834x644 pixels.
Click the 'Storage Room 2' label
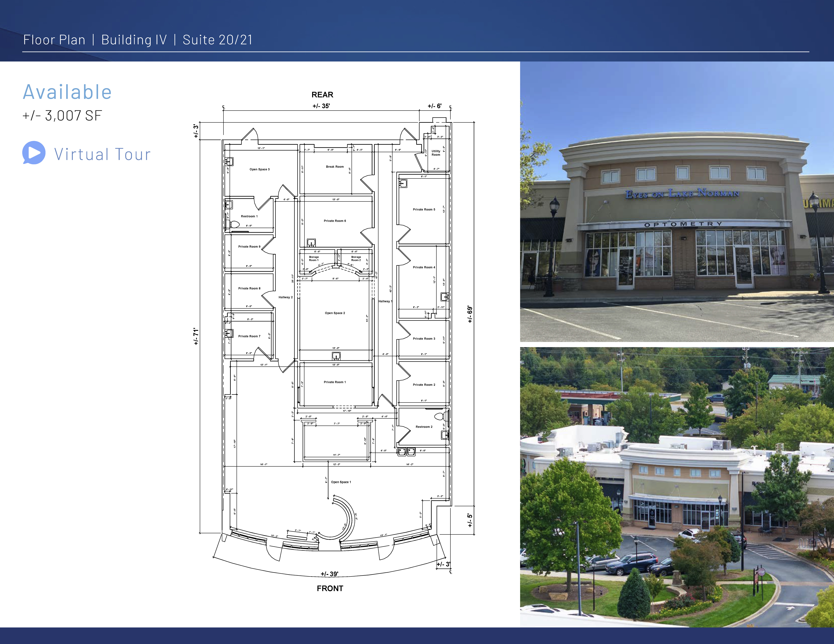pos(356,259)
